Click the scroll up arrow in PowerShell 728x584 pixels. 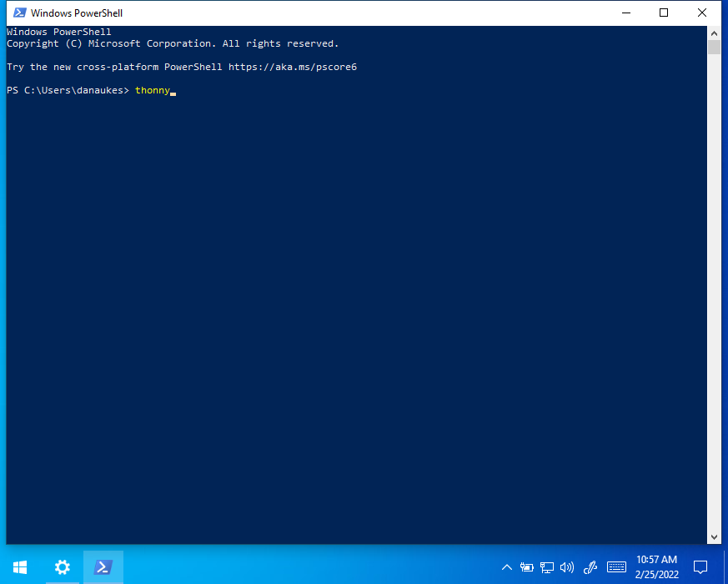[x=714, y=33]
